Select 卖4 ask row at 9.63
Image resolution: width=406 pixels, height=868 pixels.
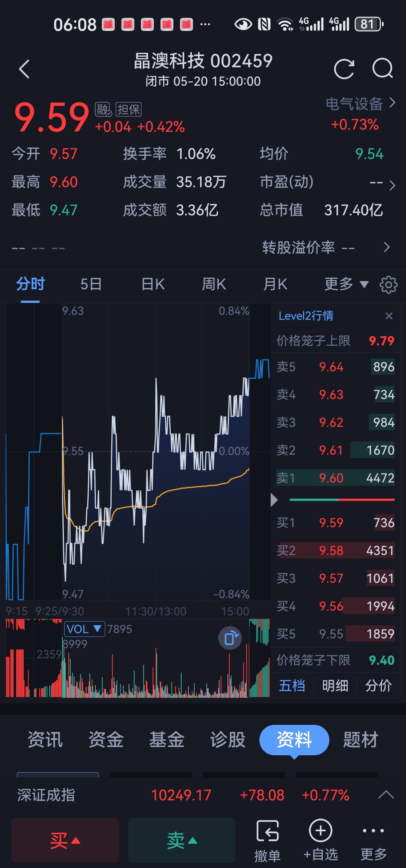[x=335, y=395]
